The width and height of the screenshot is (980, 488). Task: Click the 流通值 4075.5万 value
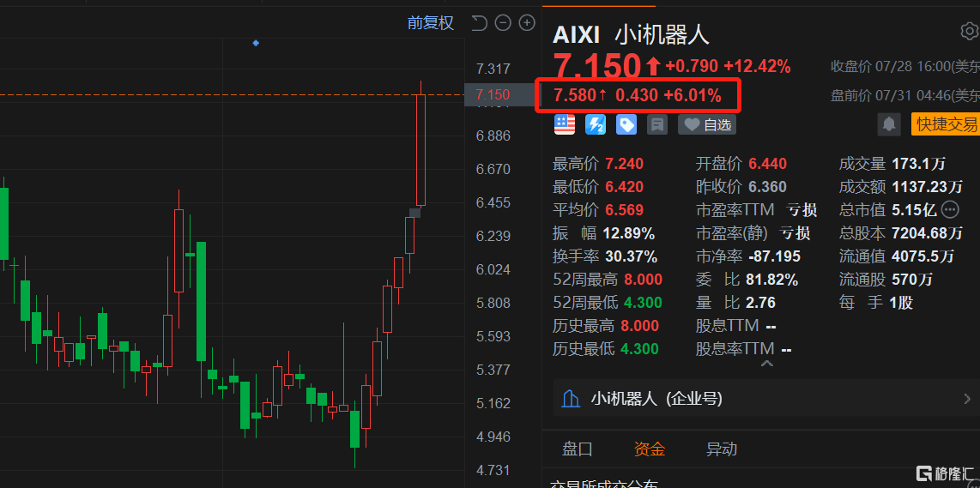point(923,256)
